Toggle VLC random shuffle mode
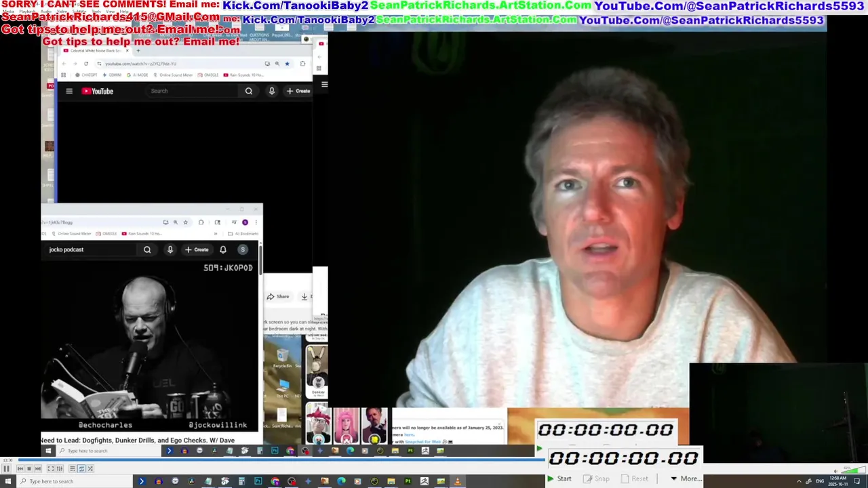 tap(90, 468)
